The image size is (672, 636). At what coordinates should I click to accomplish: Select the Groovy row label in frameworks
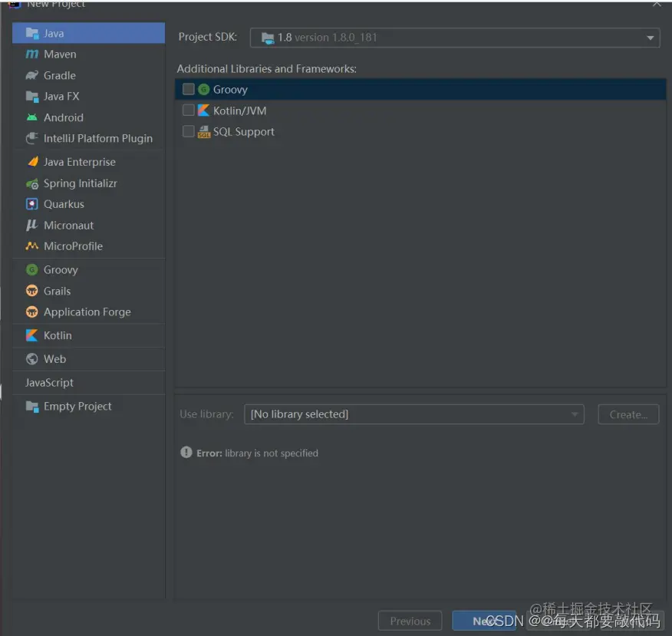230,90
